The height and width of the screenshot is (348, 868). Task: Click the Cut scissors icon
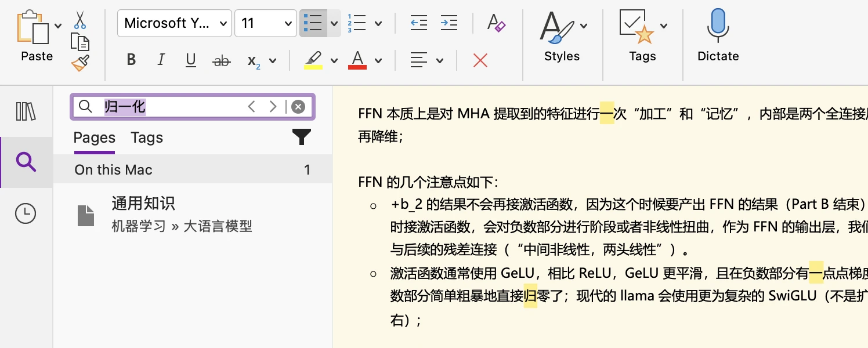click(x=80, y=20)
